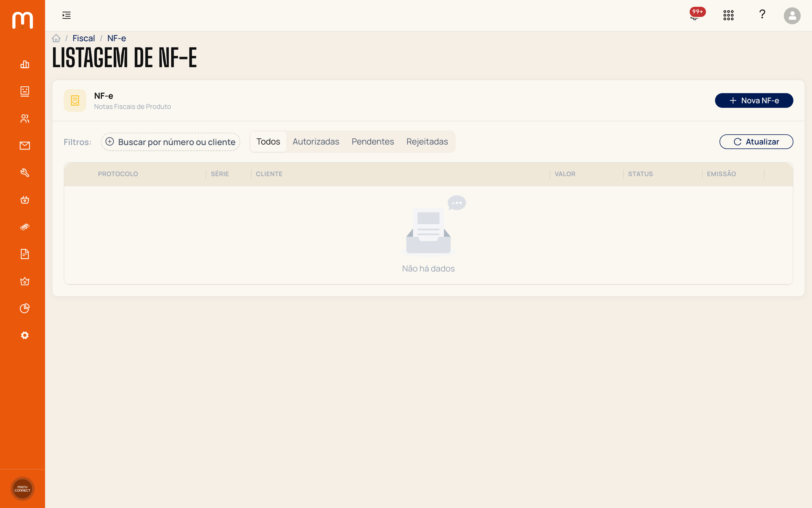
Task: Click the Many Connect badge at bottom
Action: coord(23,489)
